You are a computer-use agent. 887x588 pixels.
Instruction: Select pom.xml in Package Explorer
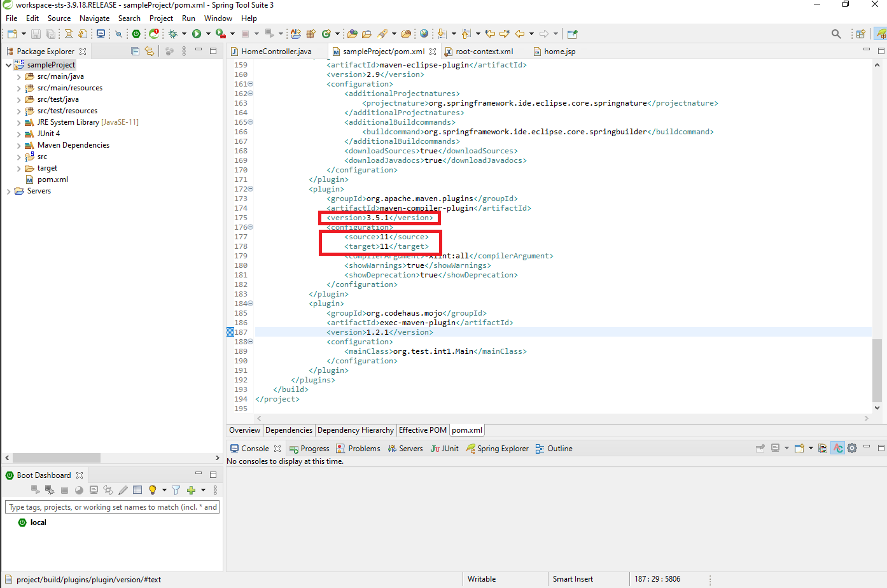tap(52, 179)
